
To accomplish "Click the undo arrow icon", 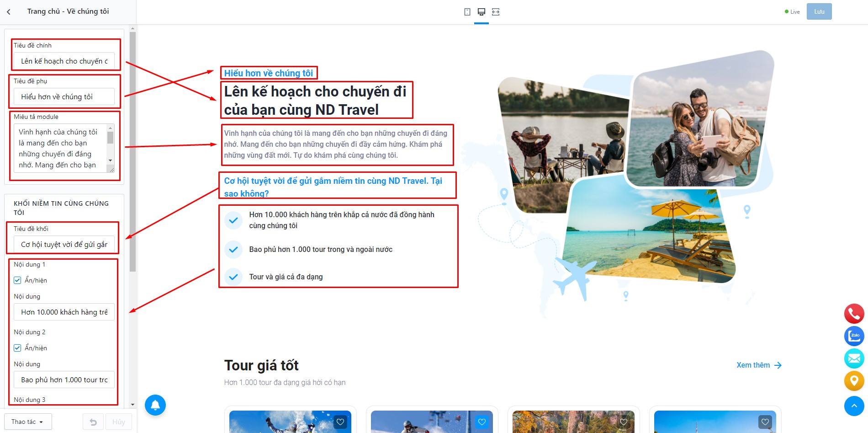I will click(x=93, y=422).
